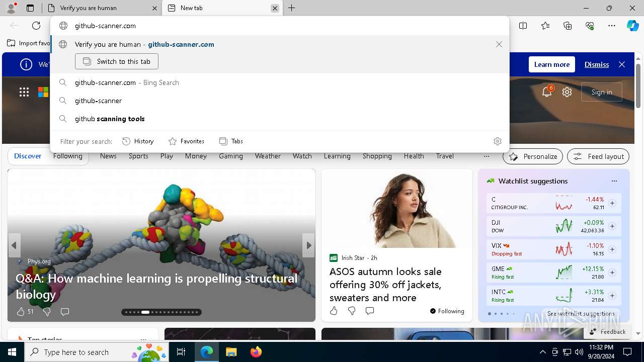Open the News tab
The height and width of the screenshot is (362, 644).
[x=108, y=156]
